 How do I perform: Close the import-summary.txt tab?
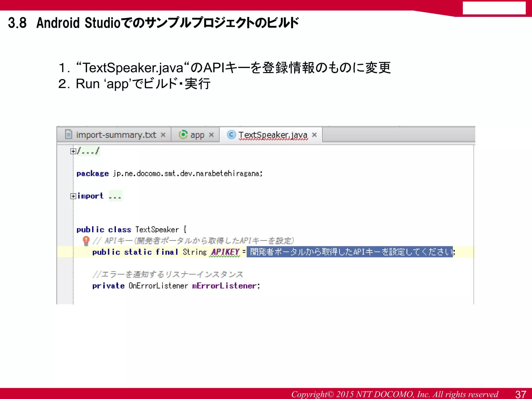(x=163, y=135)
